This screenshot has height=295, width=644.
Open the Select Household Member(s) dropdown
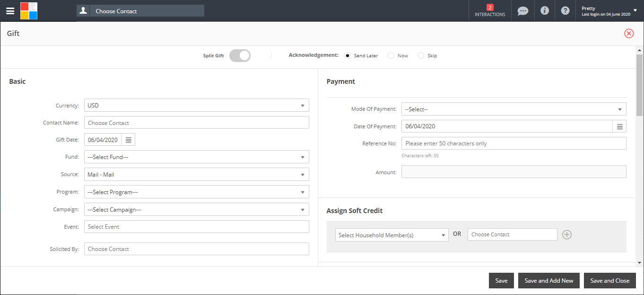[x=392, y=235]
